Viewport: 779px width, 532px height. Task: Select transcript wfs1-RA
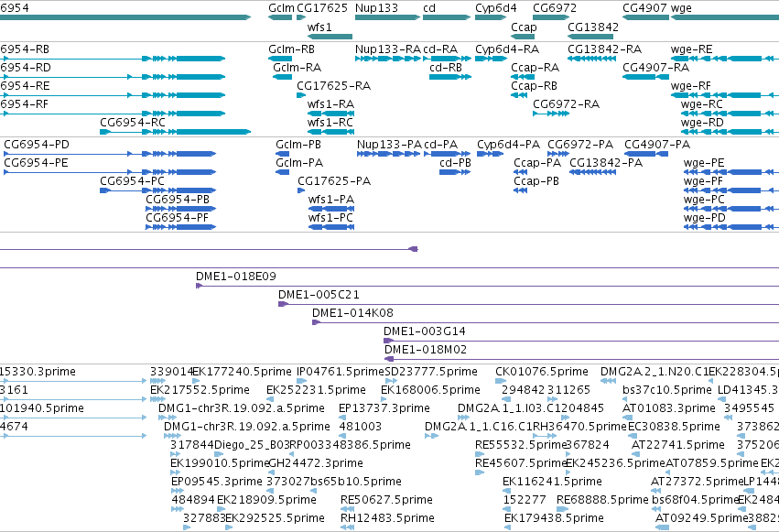click(x=330, y=103)
